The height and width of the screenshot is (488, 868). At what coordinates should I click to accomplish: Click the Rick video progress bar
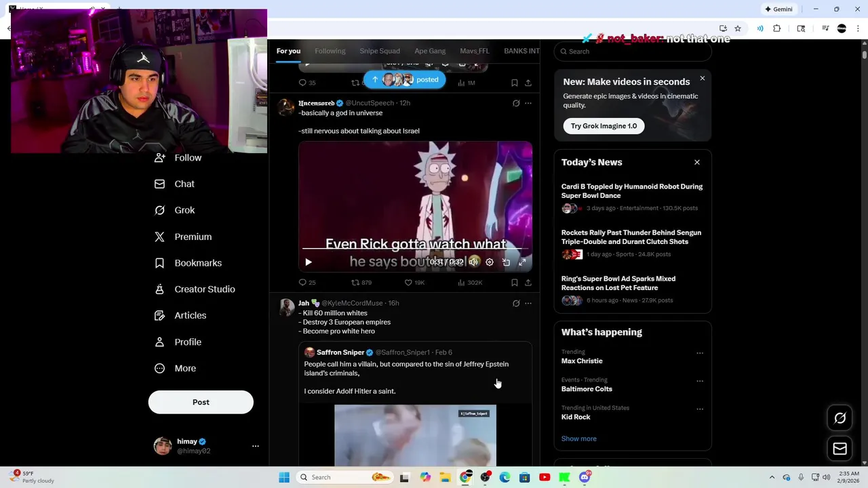pyautogui.click(x=415, y=249)
